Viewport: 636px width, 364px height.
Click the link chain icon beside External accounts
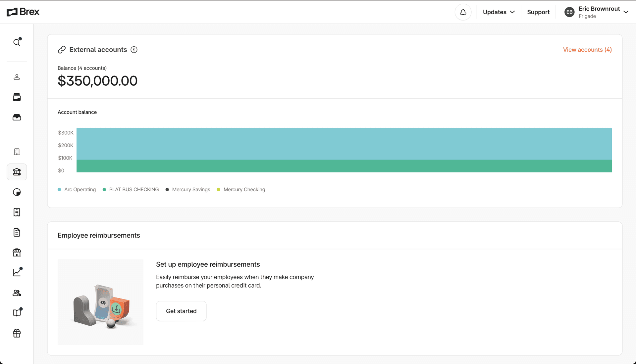point(62,50)
